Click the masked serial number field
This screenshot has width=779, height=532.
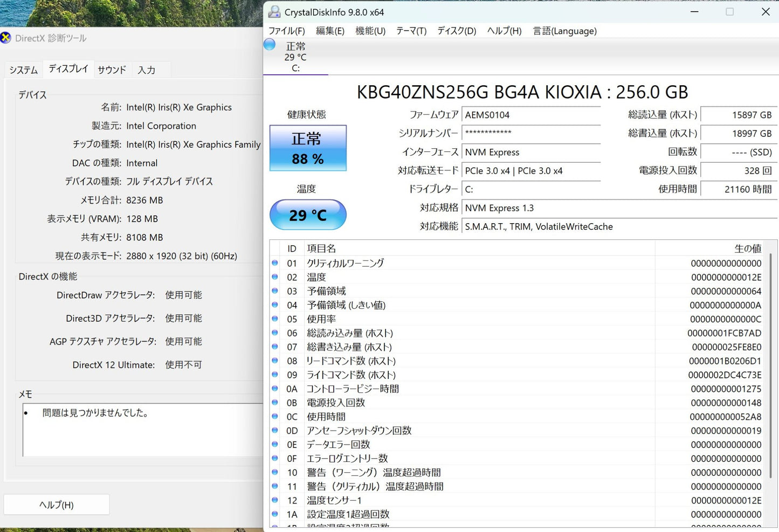pyautogui.click(x=531, y=133)
